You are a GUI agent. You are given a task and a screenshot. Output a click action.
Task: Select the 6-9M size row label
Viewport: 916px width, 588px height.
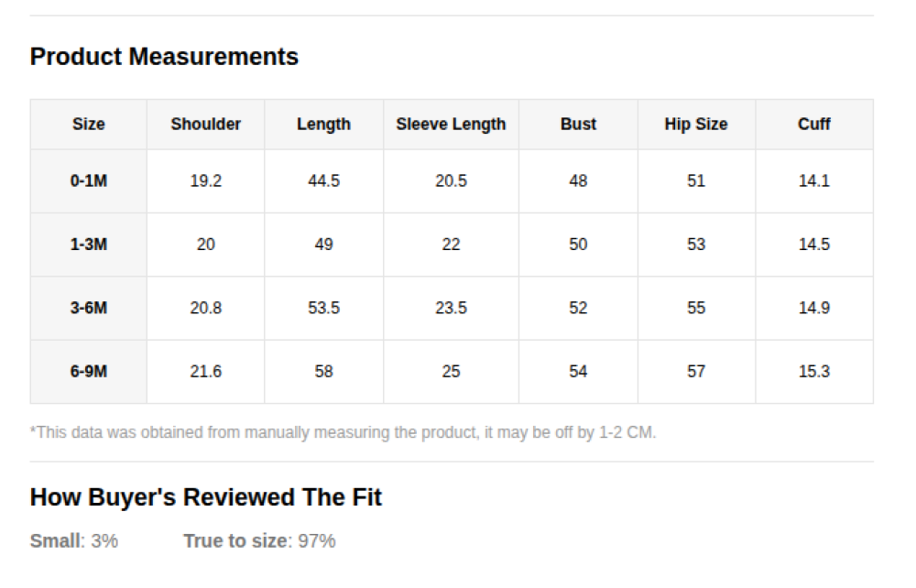click(x=89, y=372)
